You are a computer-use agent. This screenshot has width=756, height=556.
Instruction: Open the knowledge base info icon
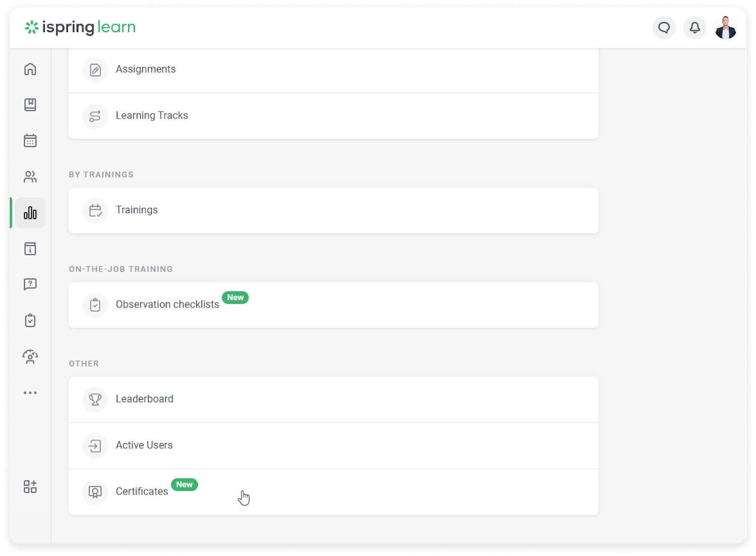(x=30, y=249)
